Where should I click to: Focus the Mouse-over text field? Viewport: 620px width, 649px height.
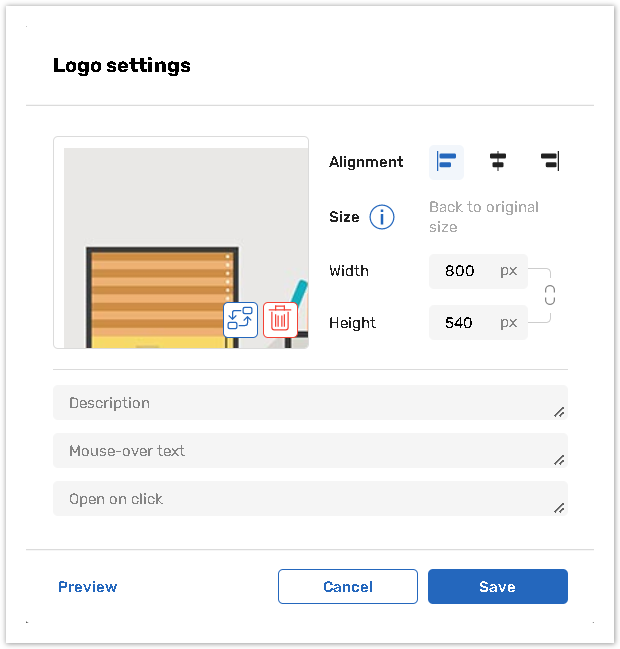tap(300, 451)
